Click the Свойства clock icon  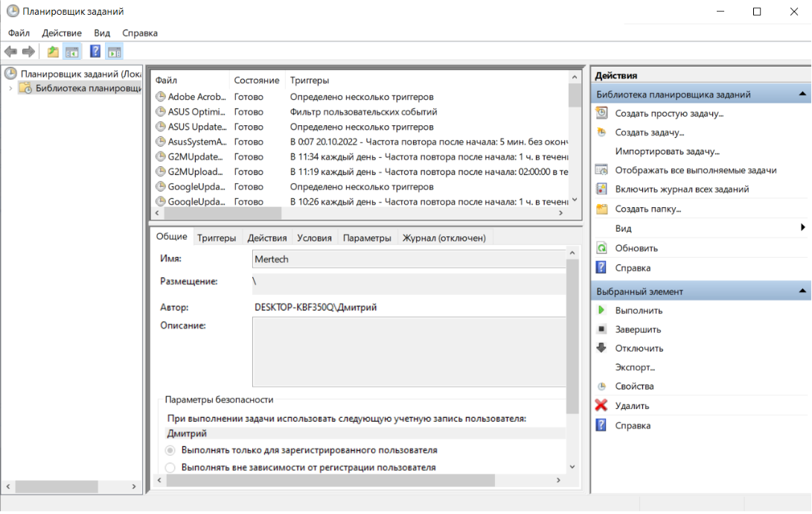click(601, 386)
